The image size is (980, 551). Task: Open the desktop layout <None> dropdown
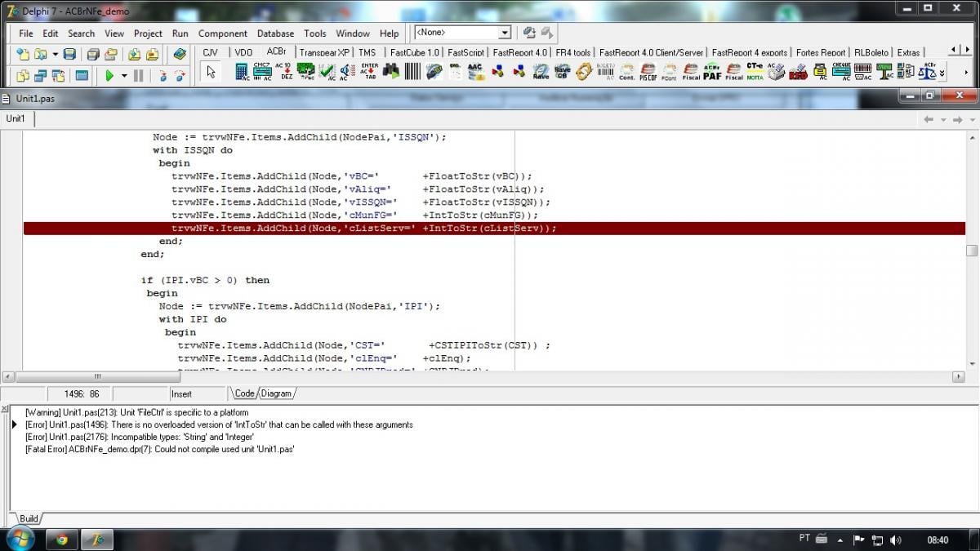pos(462,33)
